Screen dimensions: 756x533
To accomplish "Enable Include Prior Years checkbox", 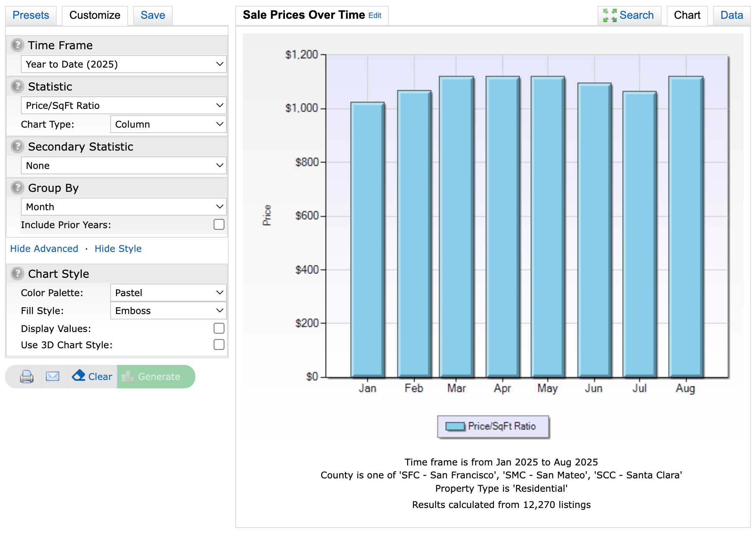I will pos(219,225).
